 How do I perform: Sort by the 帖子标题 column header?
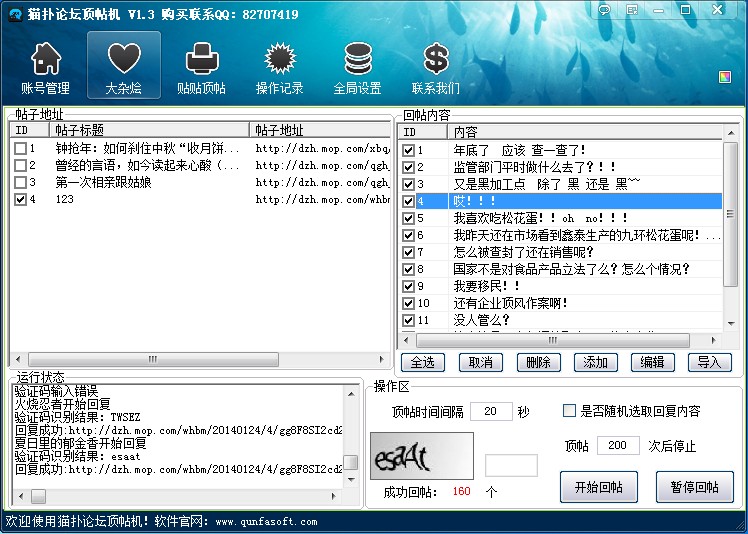click(x=150, y=130)
